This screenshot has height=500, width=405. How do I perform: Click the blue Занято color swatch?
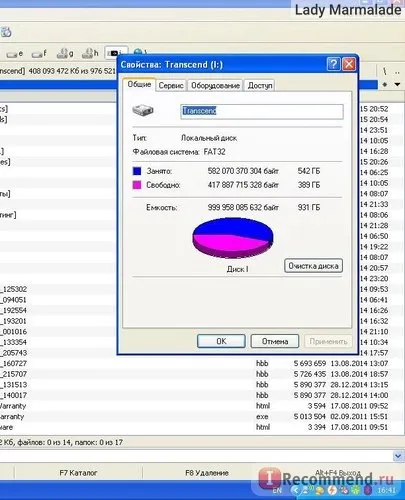click(x=137, y=171)
